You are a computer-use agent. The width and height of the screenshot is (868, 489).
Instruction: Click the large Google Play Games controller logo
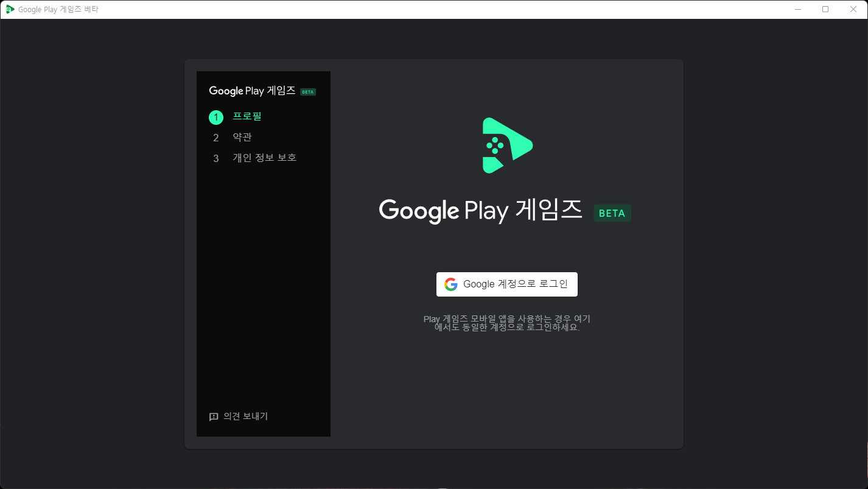pyautogui.click(x=507, y=145)
